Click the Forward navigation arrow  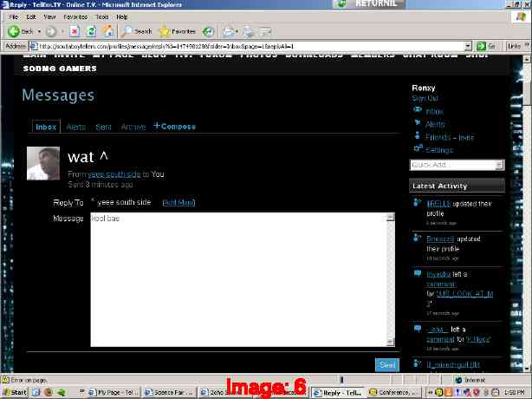[51, 31]
